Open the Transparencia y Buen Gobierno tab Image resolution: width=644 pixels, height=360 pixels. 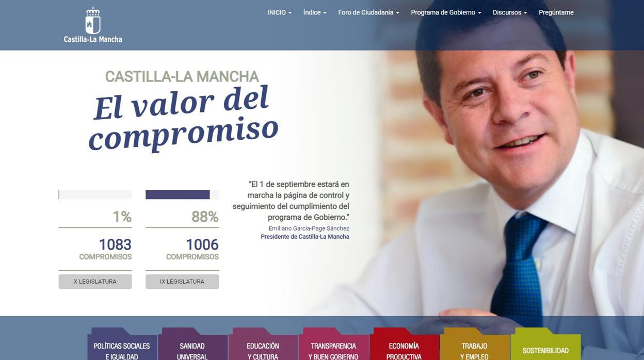[333, 346]
